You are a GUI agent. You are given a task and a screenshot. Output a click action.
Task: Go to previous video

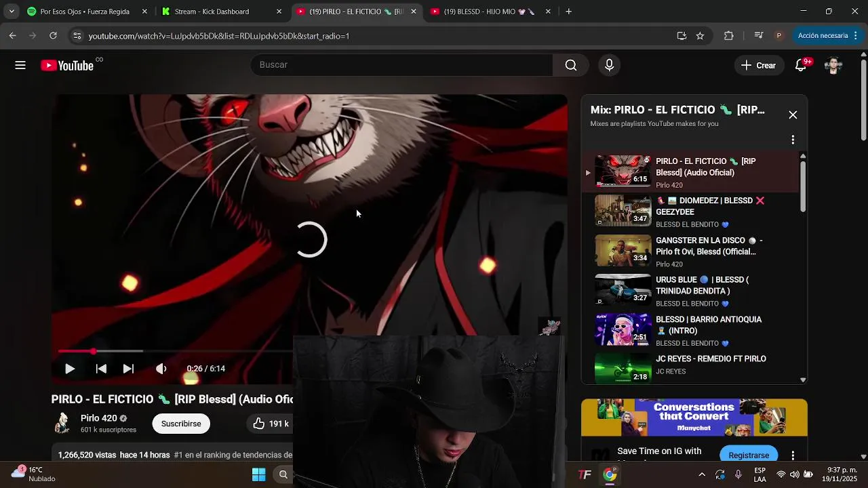point(101,369)
